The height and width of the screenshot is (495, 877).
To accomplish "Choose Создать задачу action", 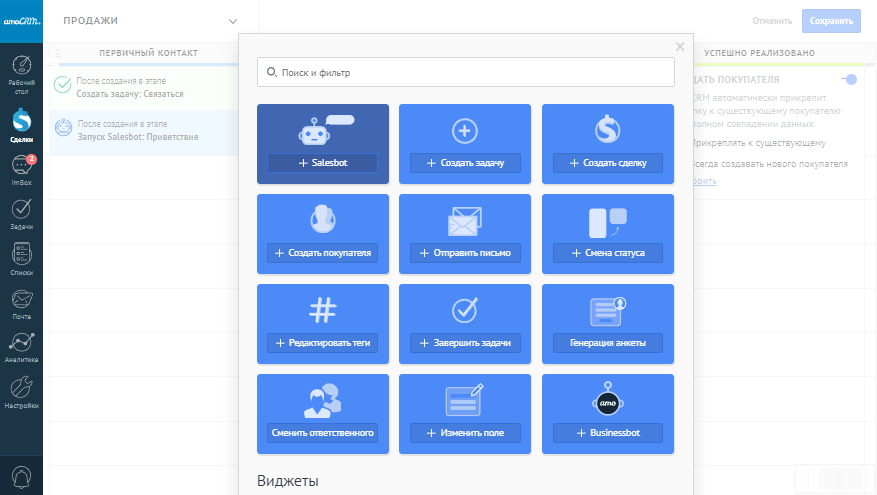I will point(465,163).
